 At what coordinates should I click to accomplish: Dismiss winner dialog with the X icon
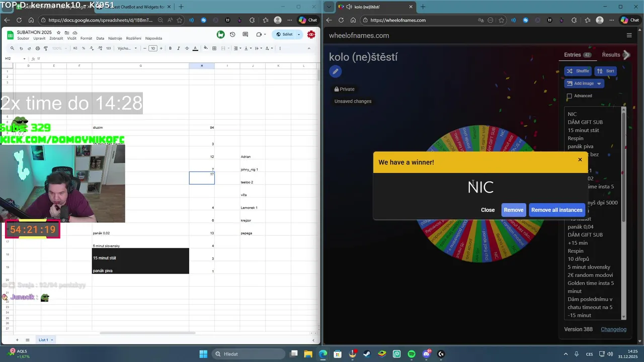point(580,159)
